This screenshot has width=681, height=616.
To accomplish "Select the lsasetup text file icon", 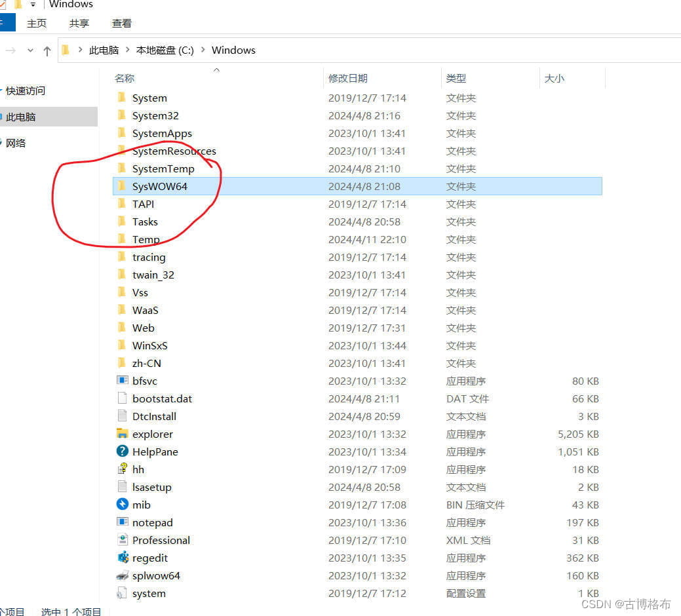I will tap(123, 487).
